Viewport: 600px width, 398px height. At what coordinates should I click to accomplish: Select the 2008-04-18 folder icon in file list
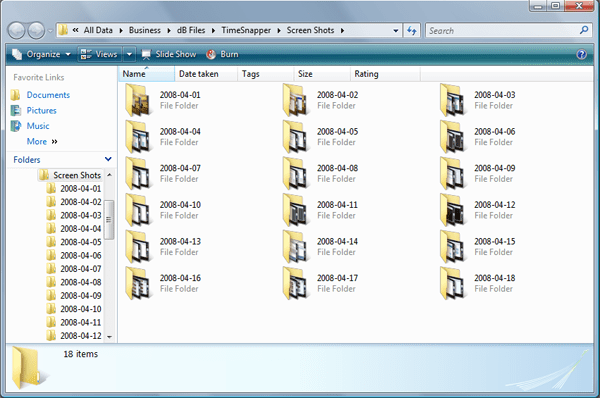click(x=452, y=283)
